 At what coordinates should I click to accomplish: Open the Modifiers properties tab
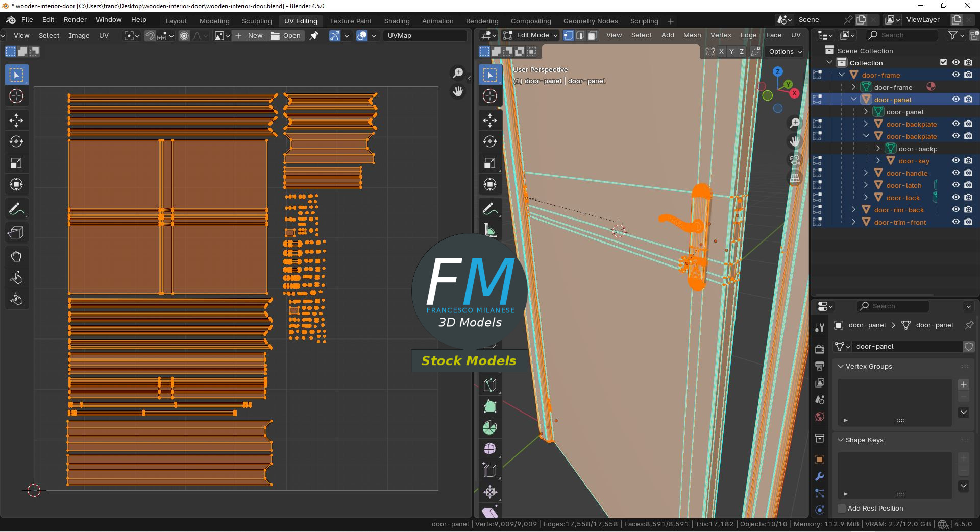(x=819, y=476)
